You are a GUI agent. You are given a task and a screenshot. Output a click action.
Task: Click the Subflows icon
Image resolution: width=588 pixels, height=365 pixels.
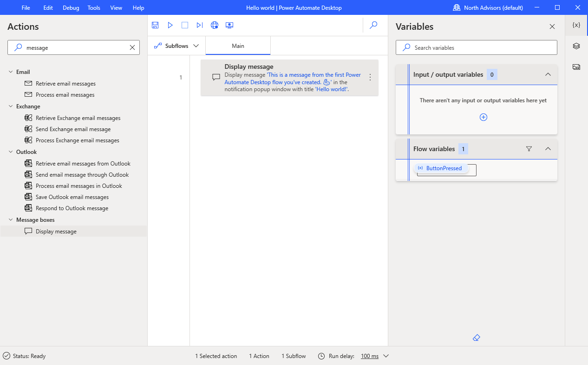(x=158, y=46)
